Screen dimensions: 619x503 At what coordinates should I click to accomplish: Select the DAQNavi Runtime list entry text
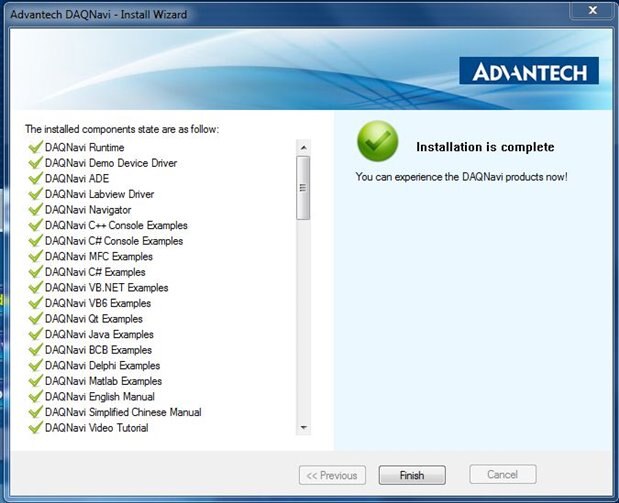(84, 148)
